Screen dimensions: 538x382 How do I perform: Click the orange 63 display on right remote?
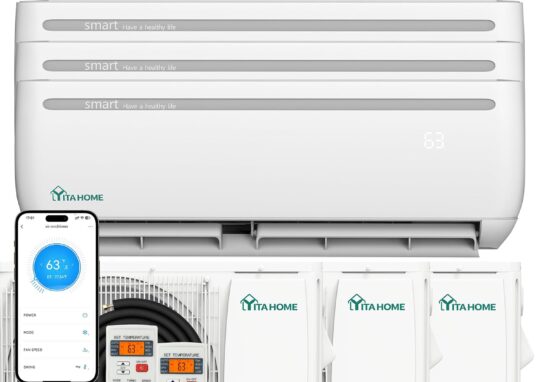182,367
